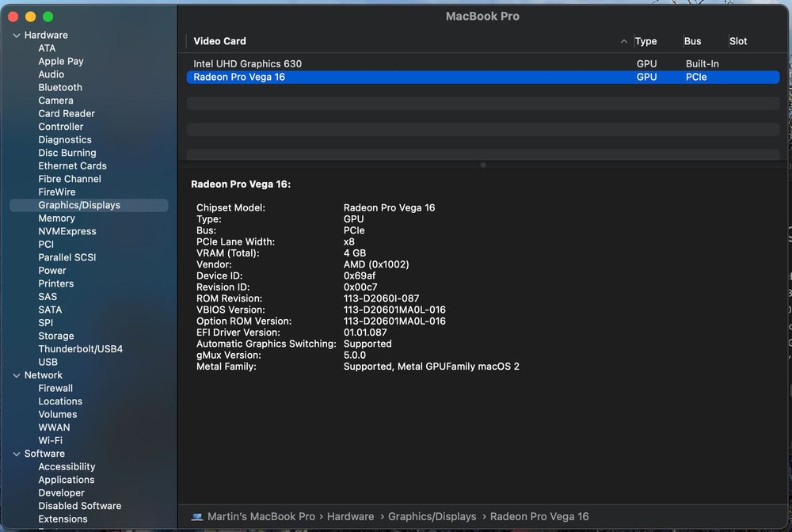The width and height of the screenshot is (792, 532).
Task: Open Memory in the sidebar
Action: [56, 218]
